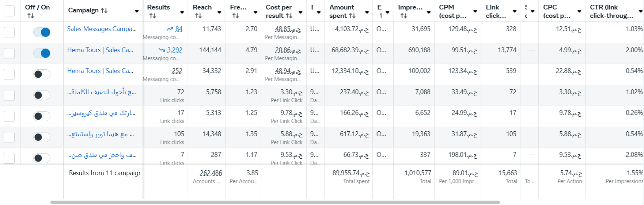
Task: Select checkbox of campaign with reach 14,348
Action: pyautogui.click(x=9, y=137)
